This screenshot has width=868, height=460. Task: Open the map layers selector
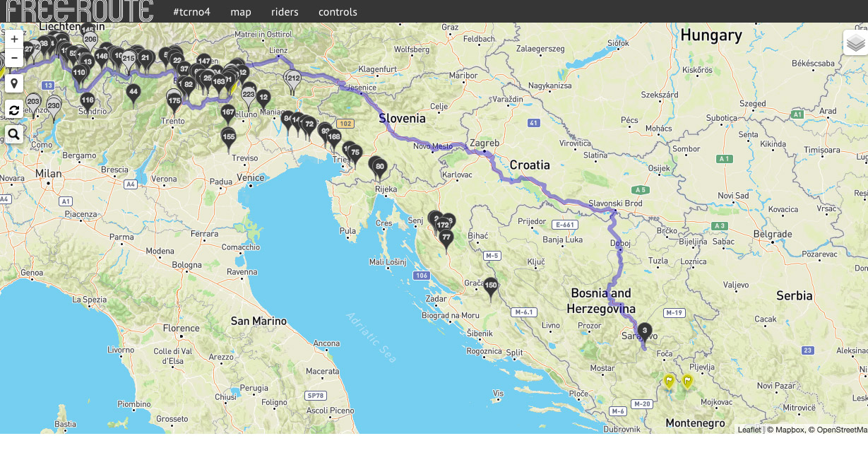855,43
